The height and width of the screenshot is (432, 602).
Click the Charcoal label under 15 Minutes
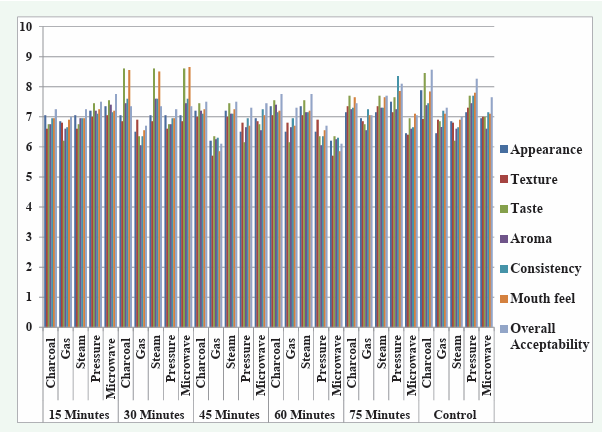coord(51,367)
